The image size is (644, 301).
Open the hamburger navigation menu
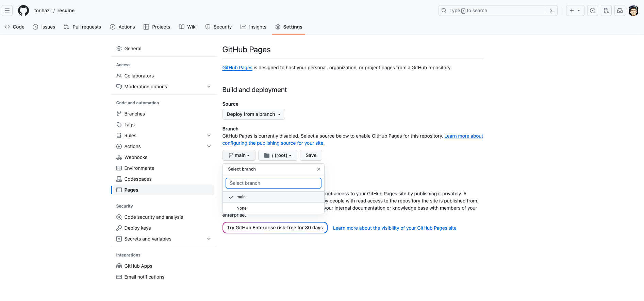[7, 11]
